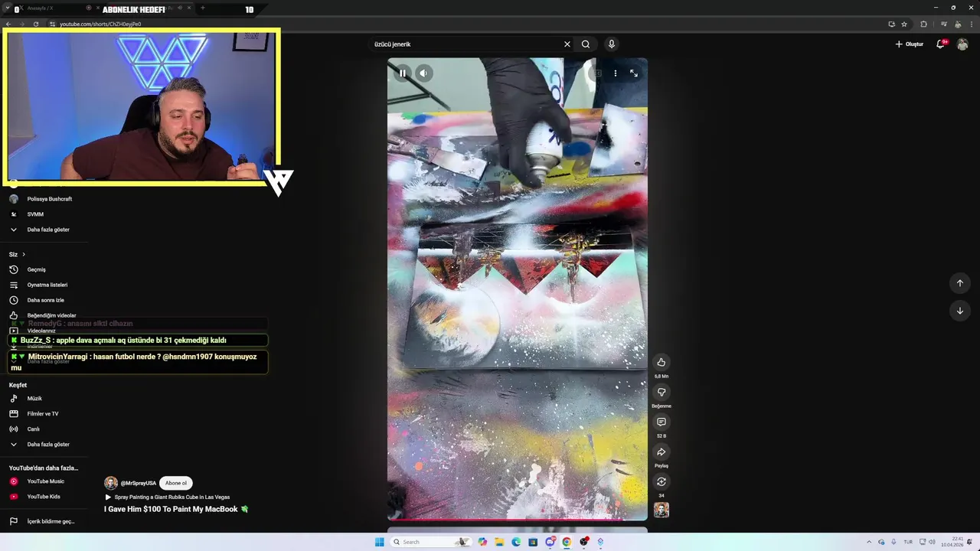Click the Oluştur create button
The width and height of the screenshot is (980, 551).
tap(910, 44)
